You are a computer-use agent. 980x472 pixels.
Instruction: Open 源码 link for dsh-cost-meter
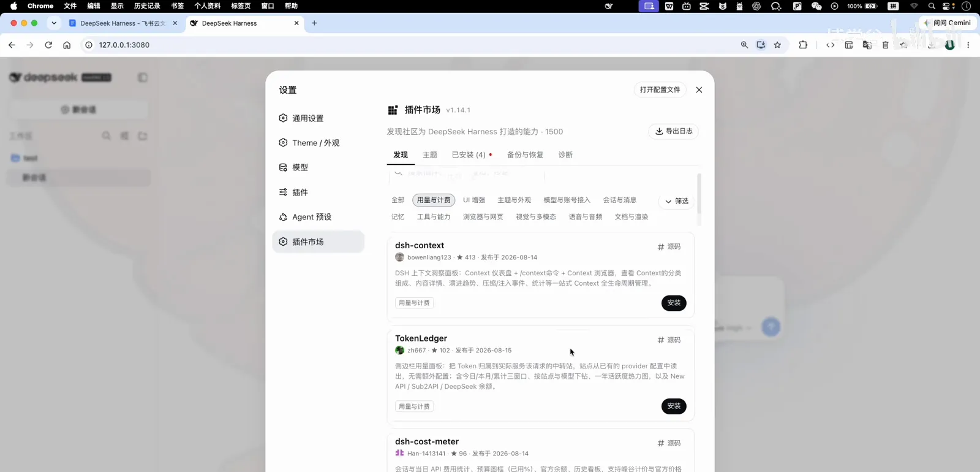point(669,443)
